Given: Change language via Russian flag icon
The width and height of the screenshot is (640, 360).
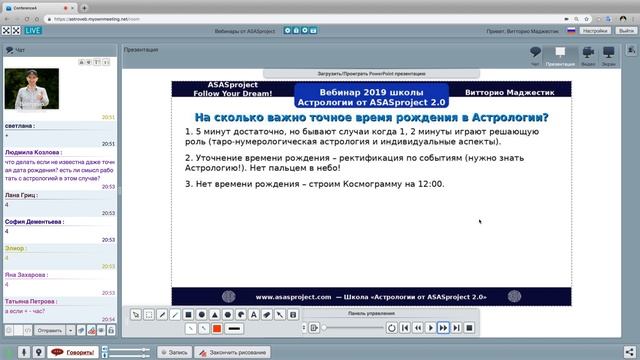Looking at the screenshot, I should pyautogui.click(x=571, y=31).
